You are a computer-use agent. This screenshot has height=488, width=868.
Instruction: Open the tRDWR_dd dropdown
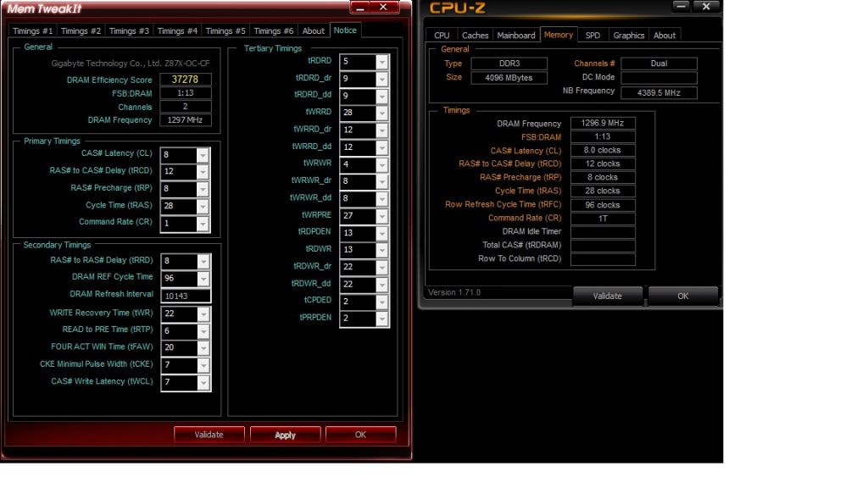click(382, 285)
